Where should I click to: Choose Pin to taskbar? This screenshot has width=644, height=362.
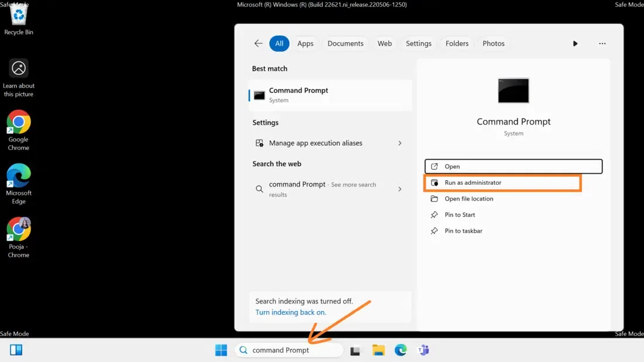point(513,230)
